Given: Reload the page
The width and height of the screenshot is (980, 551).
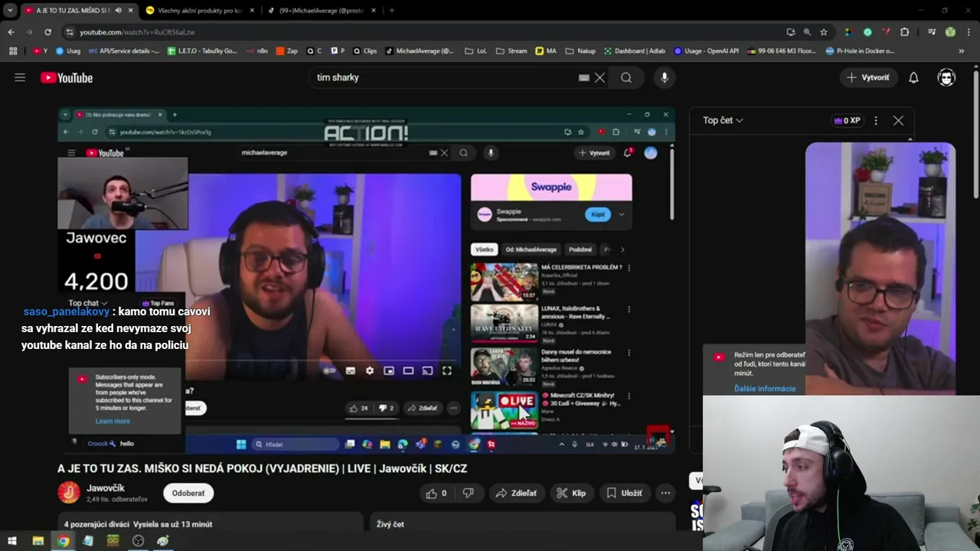Looking at the screenshot, I should pyautogui.click(x=47, y=32).
